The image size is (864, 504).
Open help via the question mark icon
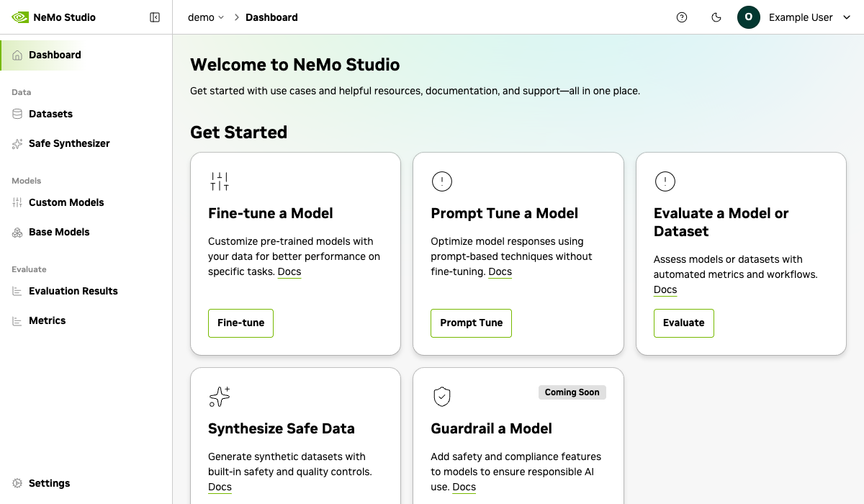pos(682,17)
